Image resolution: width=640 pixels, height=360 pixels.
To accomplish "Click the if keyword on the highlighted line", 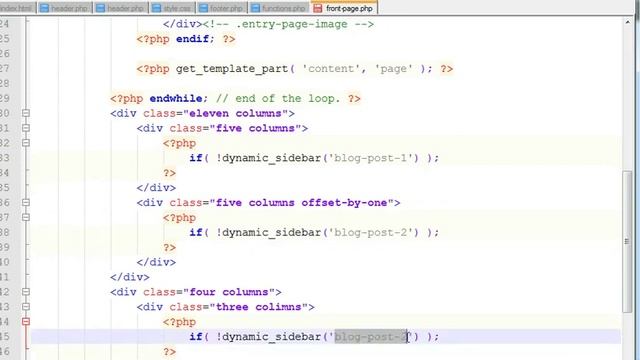I will click(x=196, y=337).
